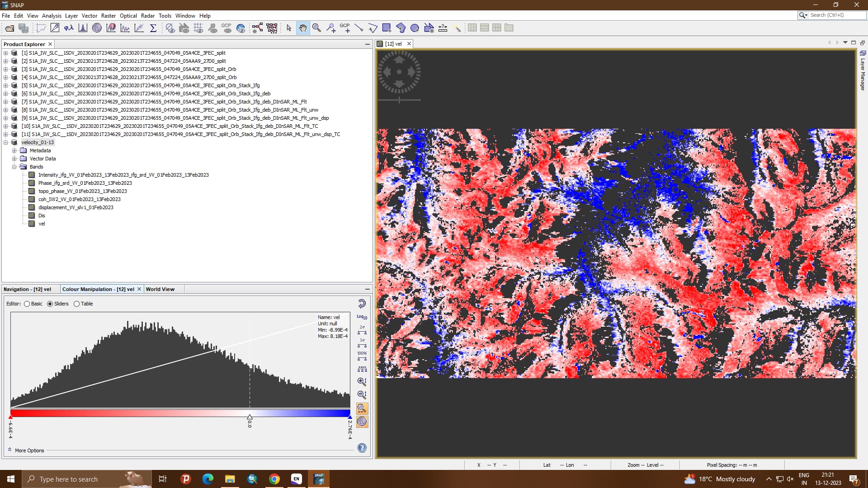The height and width of the screenshot is (488, 868).
Task: Select the GCP placing tool
Action: click(346, 28)
